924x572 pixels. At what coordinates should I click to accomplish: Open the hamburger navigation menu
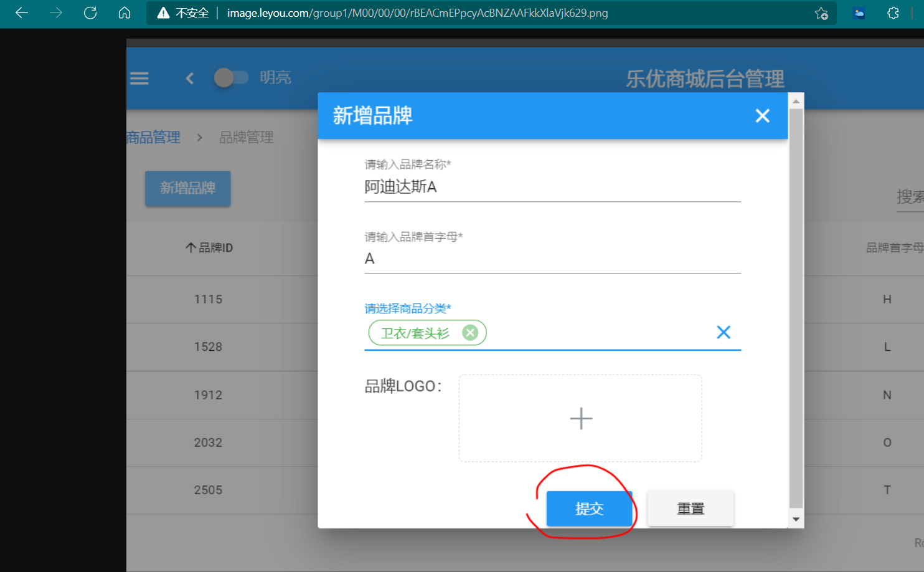pyautogui.click(x=139, y=78)
